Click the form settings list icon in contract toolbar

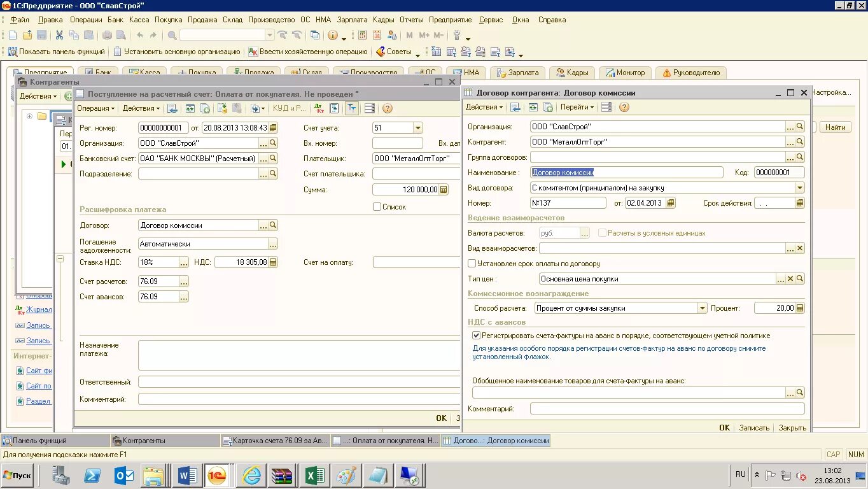[x=606, y=107]
